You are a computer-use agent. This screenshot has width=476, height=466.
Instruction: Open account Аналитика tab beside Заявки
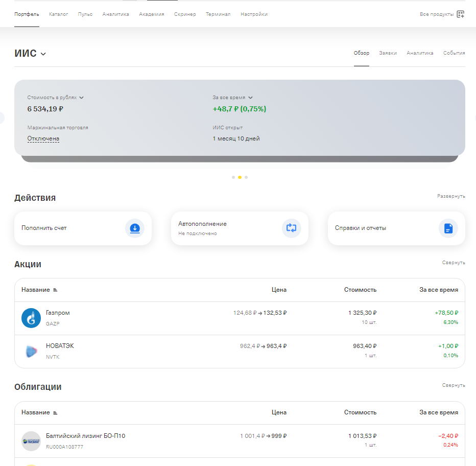pyautogui.click(x=420, y=53)
